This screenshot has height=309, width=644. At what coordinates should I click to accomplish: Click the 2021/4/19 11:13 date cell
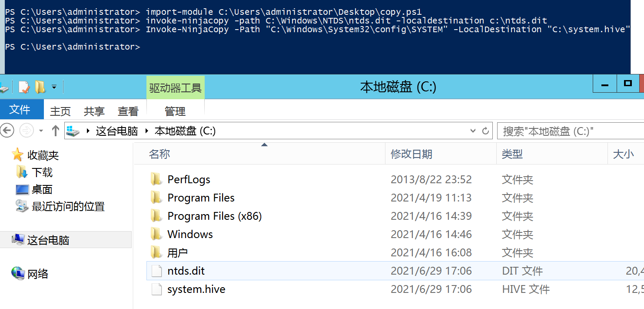pyautogui.click(x=431, y=198)
